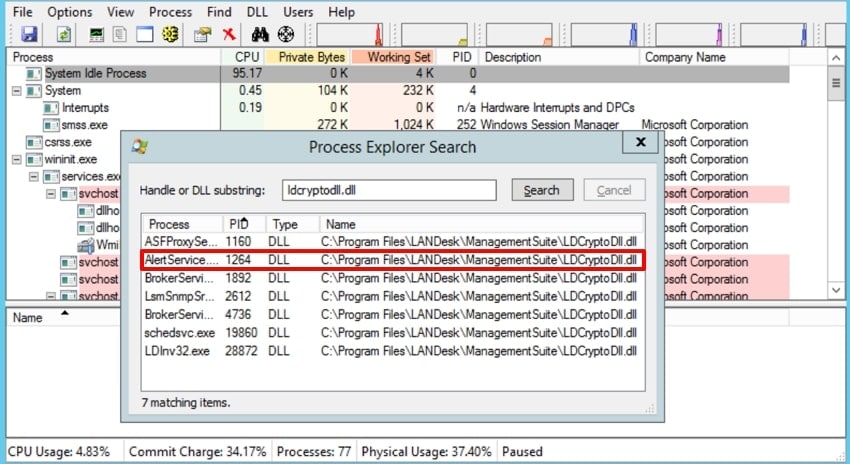Image resolution: width=850 pixels, height=464 pixels.
Task: Open the Find menu
Action: [x=219, y=12]
